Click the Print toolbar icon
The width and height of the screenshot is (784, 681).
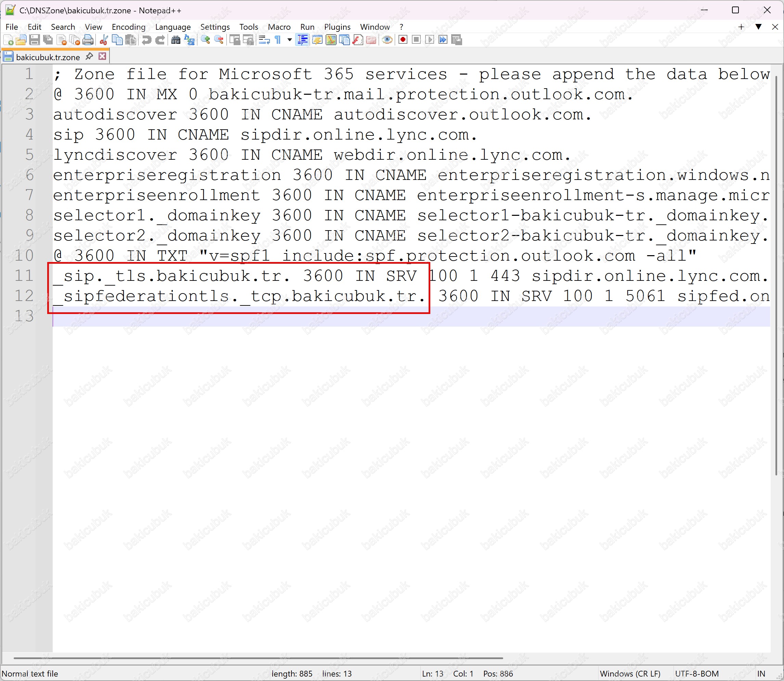pyautogui.click(x=88, y=40)
